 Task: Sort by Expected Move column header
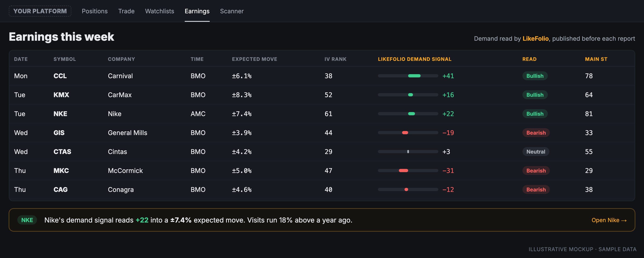tap(255, 59)
